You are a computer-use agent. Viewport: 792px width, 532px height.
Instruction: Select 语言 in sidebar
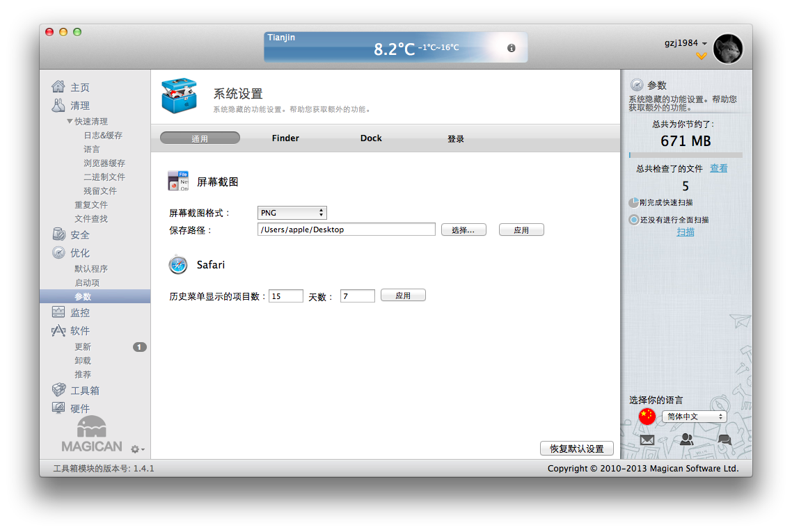(91, 150)
